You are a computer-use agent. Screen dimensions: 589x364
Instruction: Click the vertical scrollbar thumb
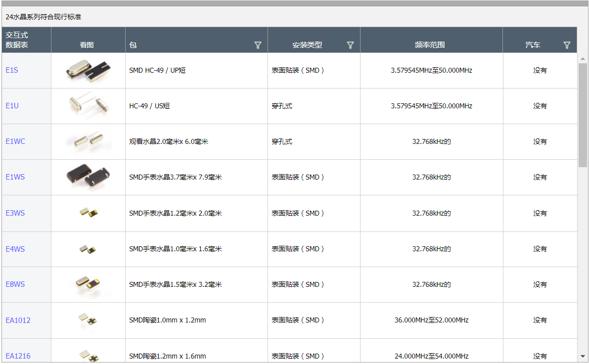point(583,114)
